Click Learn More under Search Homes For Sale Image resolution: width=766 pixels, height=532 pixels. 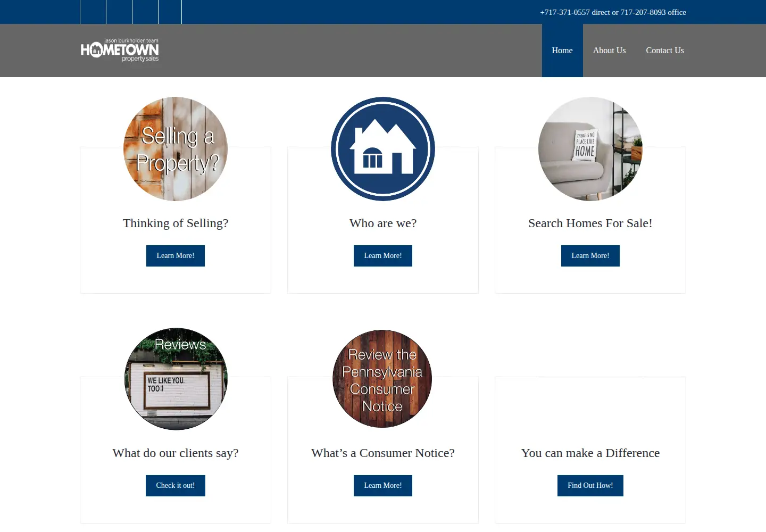tap(590, 256)
